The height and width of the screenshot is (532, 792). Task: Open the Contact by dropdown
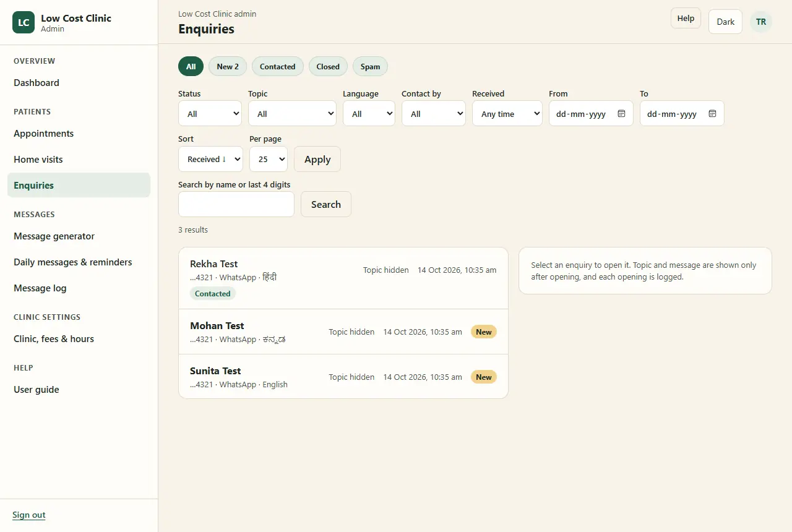pyautogui.click(x=434, y=113)
